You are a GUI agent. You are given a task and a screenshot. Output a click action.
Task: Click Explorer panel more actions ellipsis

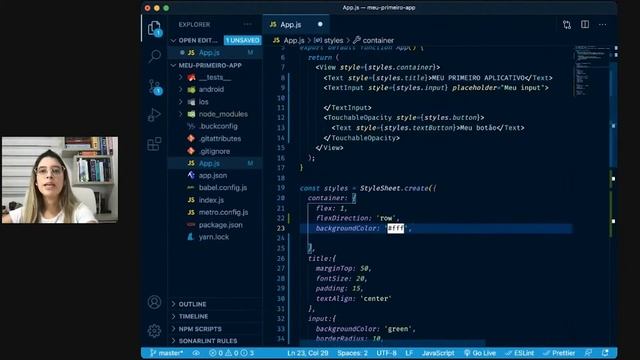tap(247, 24)
